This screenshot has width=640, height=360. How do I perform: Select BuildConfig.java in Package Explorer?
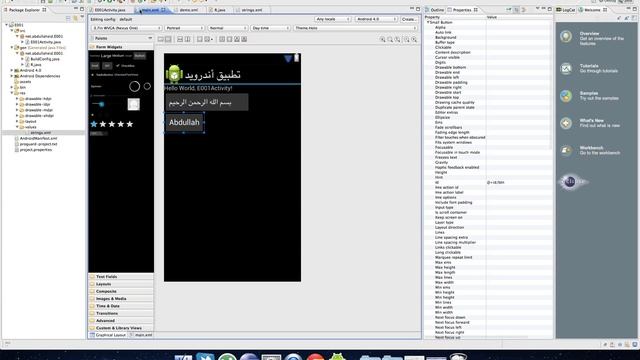point(45,59)
